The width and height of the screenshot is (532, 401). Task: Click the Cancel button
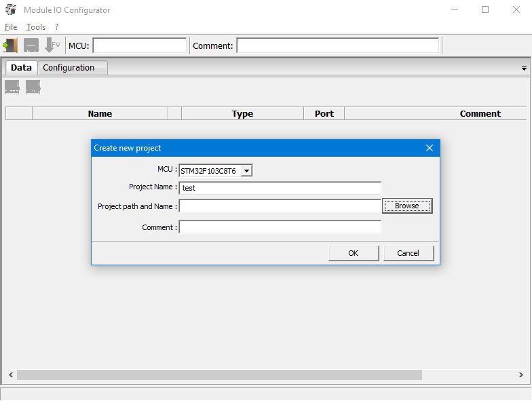click(x=408, y=253)
